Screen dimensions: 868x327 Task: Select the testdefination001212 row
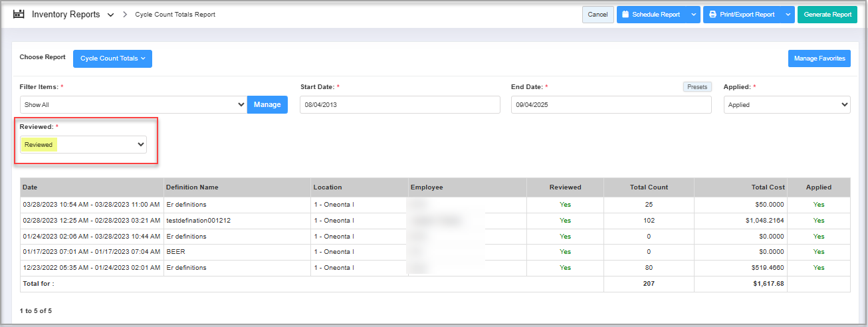point(198,221)
